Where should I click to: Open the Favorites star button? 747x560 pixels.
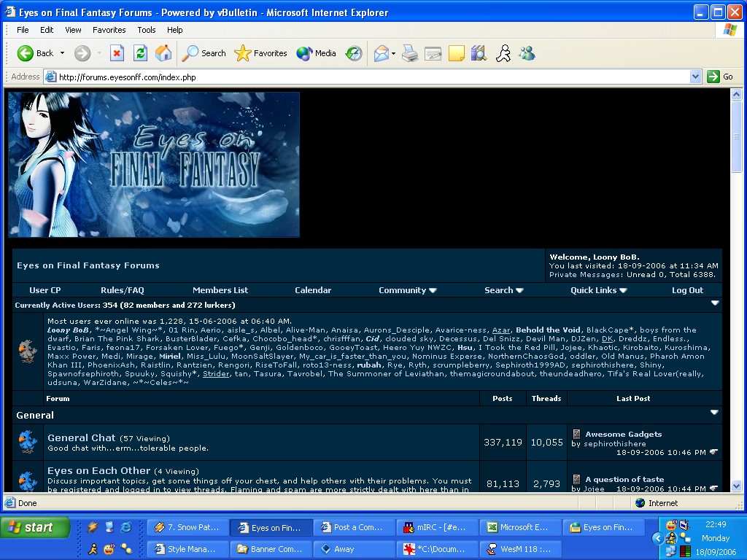click(260, 53)
